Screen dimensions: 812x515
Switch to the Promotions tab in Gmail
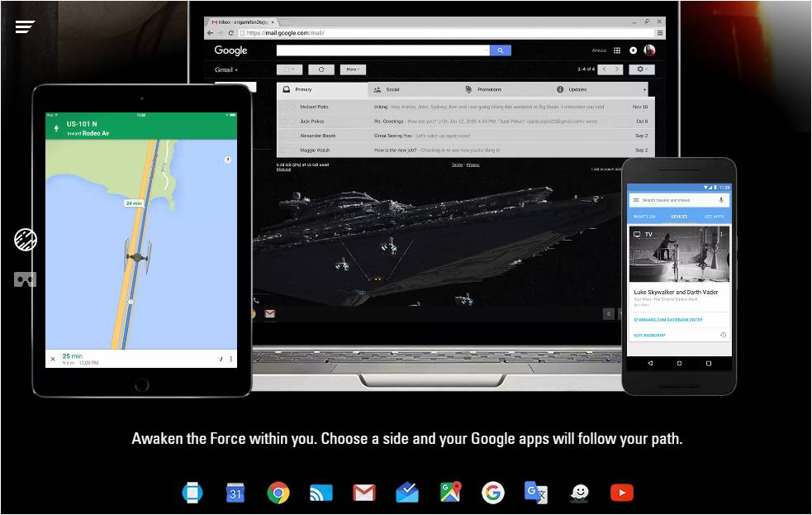pos(505,89)
